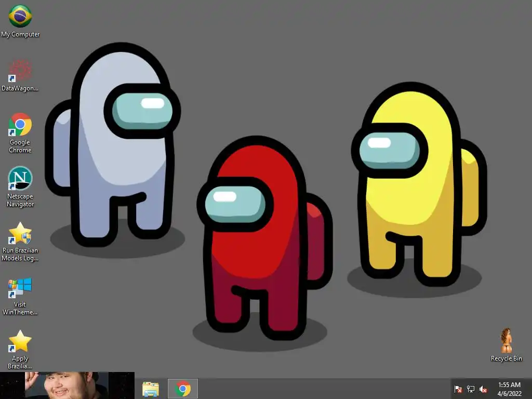Open File Explorer from the taskbar
This screenshot has height=399, width=532.
151,389
